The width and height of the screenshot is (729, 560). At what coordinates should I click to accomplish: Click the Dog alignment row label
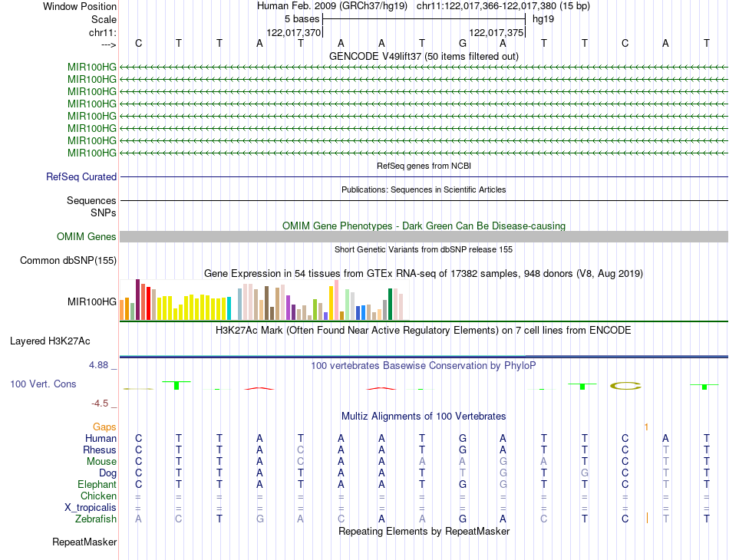point(107,473)
